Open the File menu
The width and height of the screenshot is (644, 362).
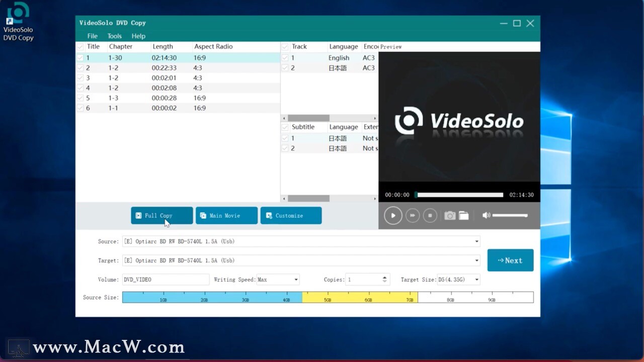(x=93, y=36)
